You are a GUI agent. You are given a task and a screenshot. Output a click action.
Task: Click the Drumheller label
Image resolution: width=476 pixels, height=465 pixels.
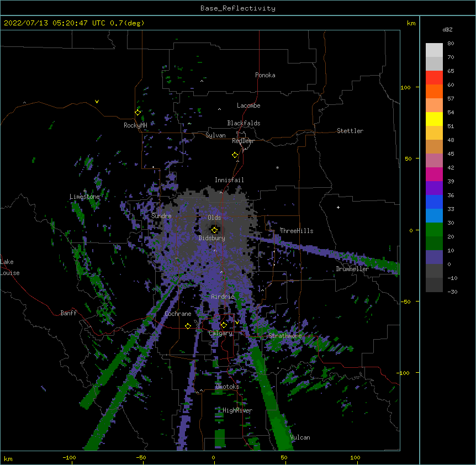[352, 269]
